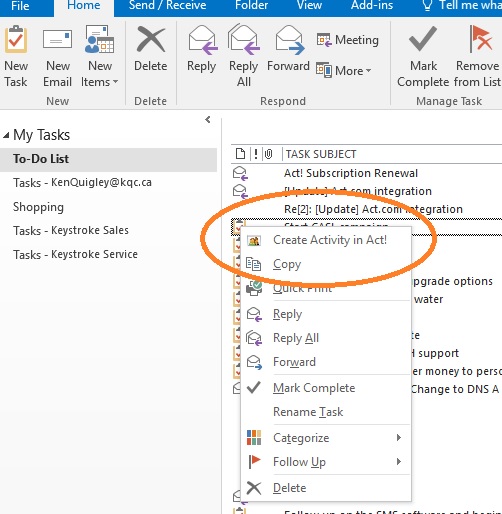Click the checkmark icon beside Mark Complete
The width and height of the screenshot is (502, 514).
(x=254, y=387)
